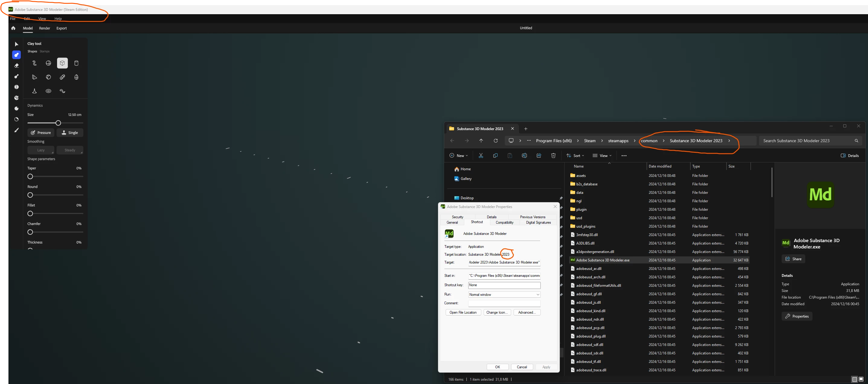
Task: Click the Select arrow tool
Action: coord(16,44)
